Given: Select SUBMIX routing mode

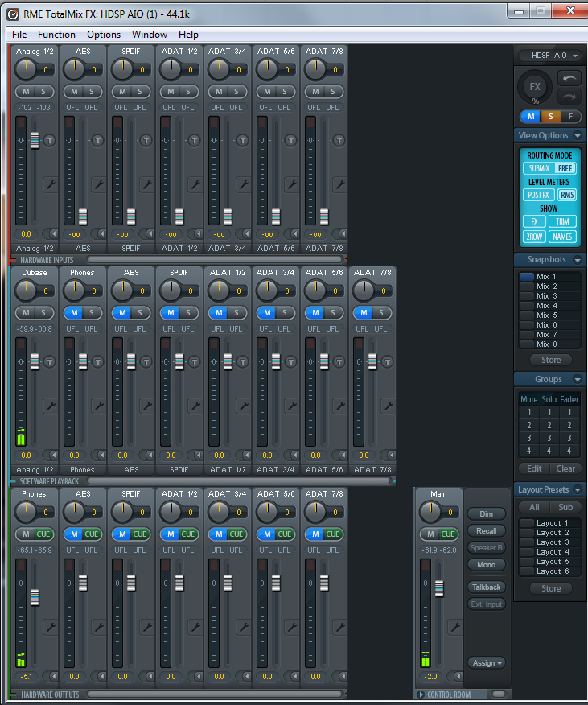Looking at the screenshot, I should pyautogui.click(x=539, y=168).
